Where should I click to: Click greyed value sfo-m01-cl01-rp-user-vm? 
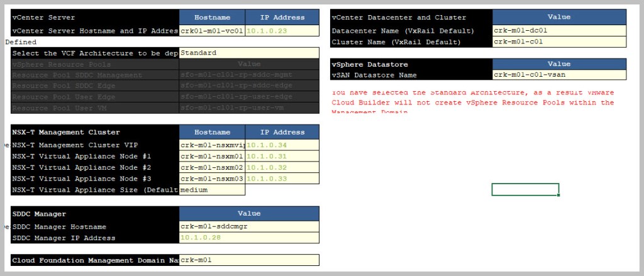point(249,108)
